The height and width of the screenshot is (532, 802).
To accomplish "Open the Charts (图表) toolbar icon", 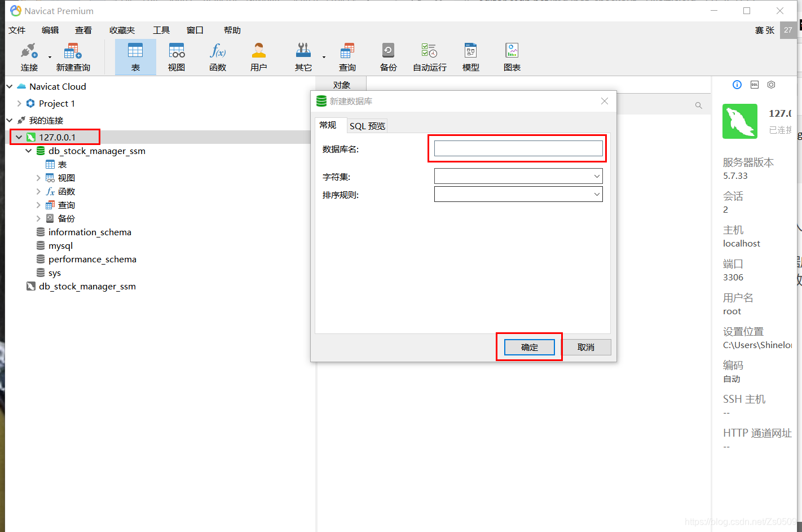I will click(512, 57).
